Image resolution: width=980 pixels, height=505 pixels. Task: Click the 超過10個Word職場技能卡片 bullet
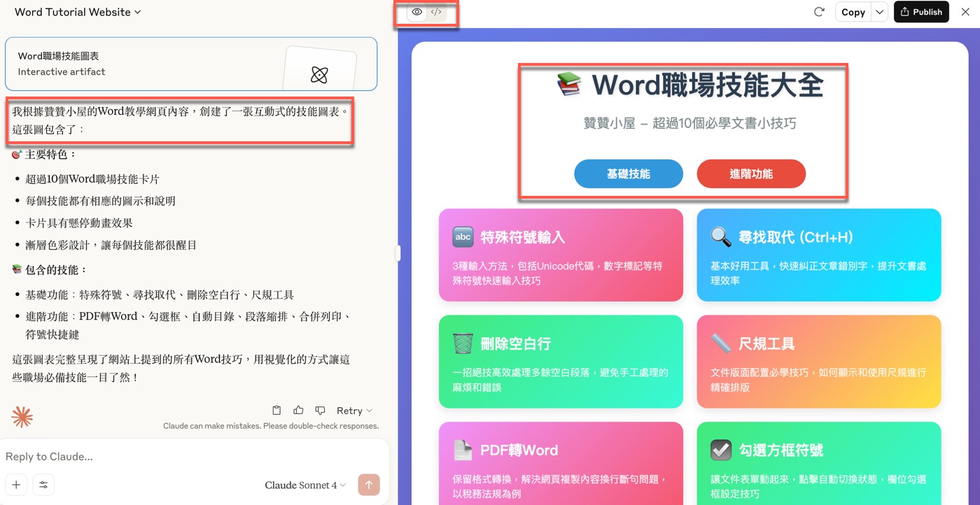click(x=93, y=179)
